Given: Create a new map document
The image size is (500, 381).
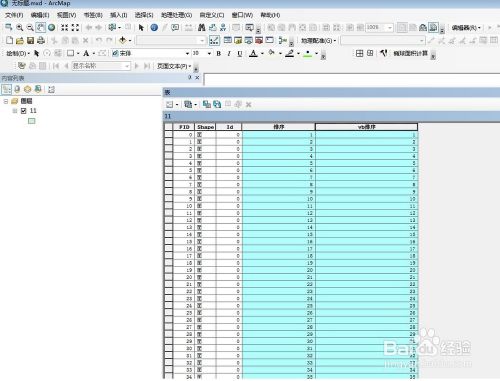Looking at the screenshot, I should pos(10,41).
